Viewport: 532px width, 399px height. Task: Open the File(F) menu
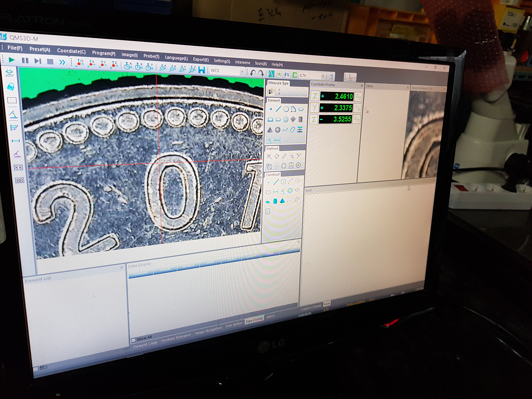point(15,48)
